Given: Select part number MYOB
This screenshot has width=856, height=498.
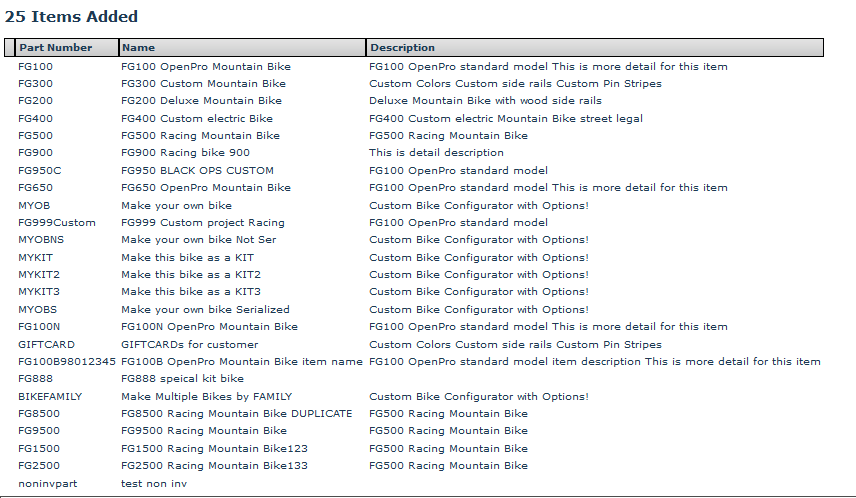Looking at the screenshot, I should 34,205.
